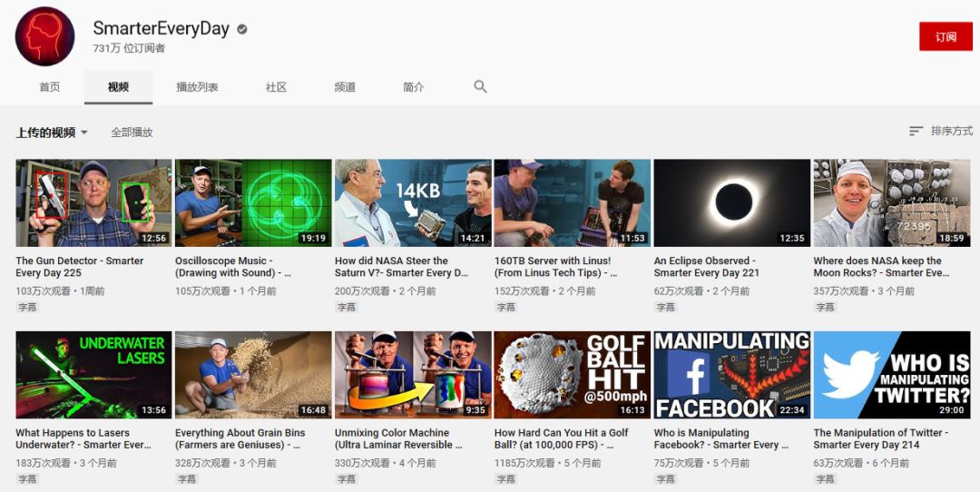Click title 'How did NASA Steer the Saturn V?'

(x=401, y=267)
